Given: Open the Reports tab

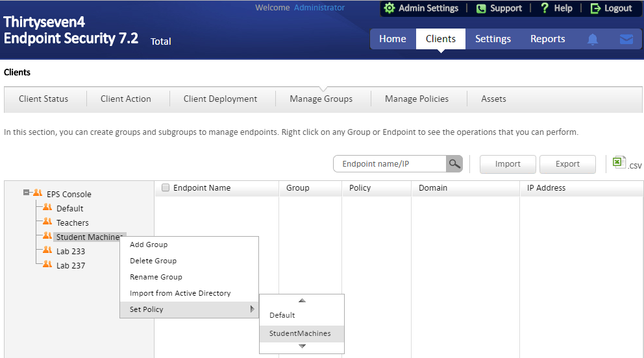Looking at the screenshot, I should 547,39.
